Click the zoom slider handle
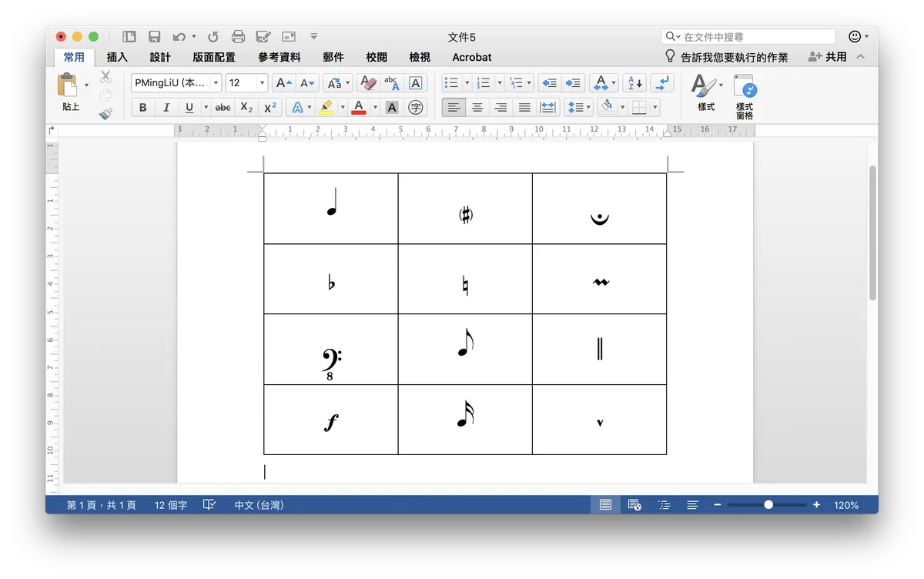 tap(768, 505)
